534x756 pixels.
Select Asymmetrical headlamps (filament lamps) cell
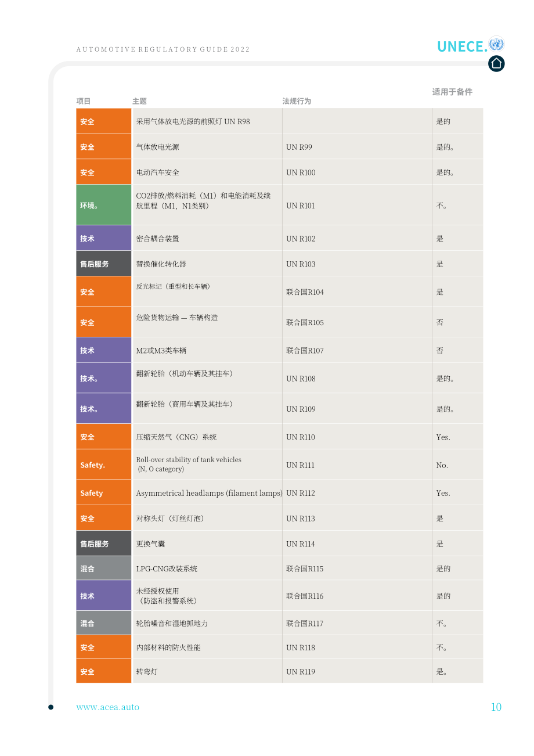[207, 492]
